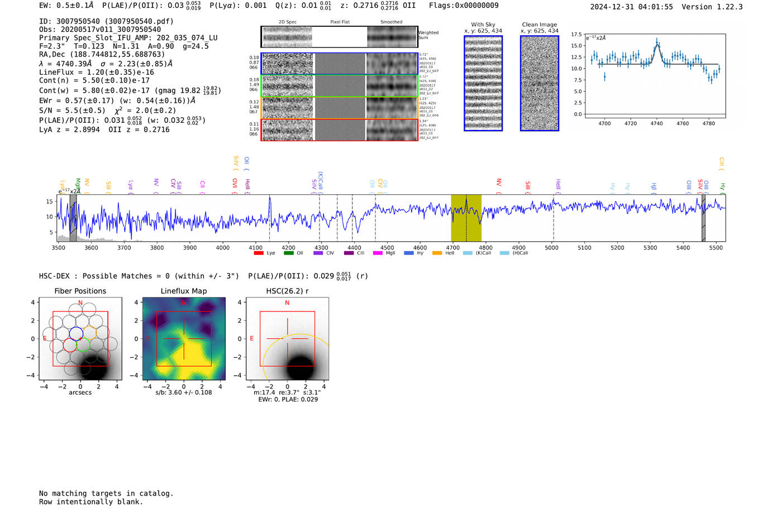This screenshot has height=532, width=782.
Task: Click the emission spike near 4140 Å
Action: point(270,201)
